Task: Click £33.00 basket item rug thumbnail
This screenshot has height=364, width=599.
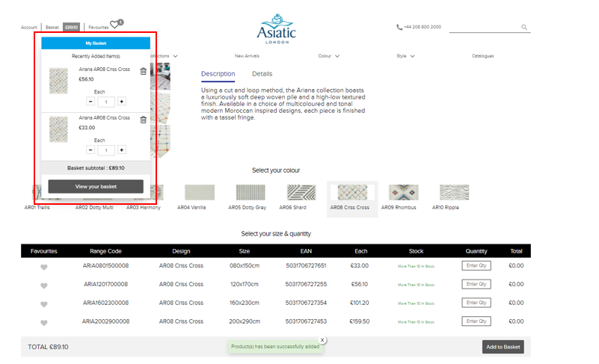Action: point(58,129)
